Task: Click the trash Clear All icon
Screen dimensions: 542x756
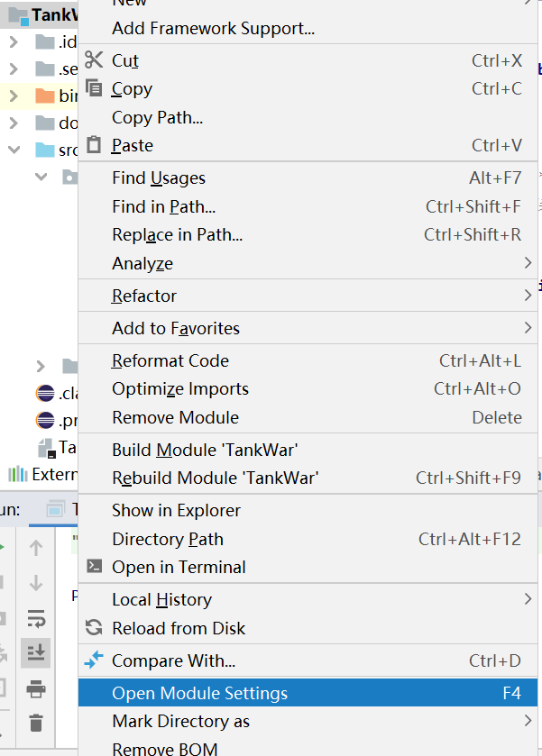Action: (x=36, y=723)
